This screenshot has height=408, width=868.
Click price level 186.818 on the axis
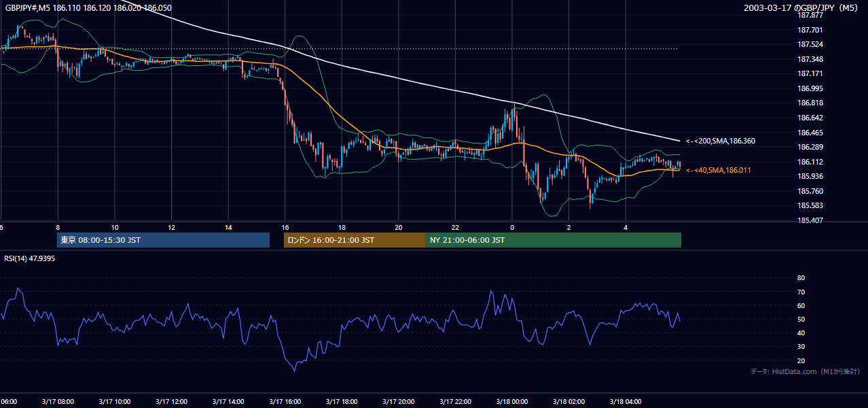[809, 103]
